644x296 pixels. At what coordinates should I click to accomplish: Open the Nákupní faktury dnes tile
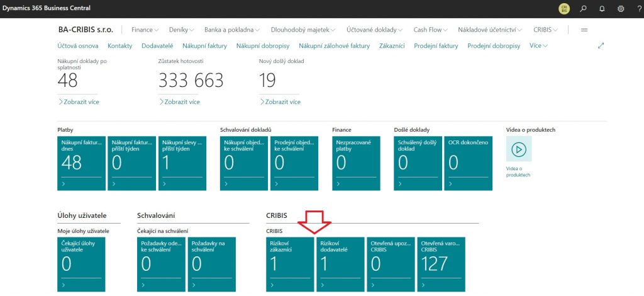(81, 163)
